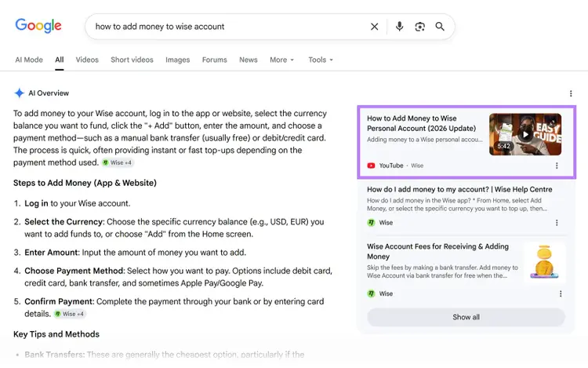
Task: Click the 'Enter Amount' step text
Action: pyautogui.click(x=52, y=253)
